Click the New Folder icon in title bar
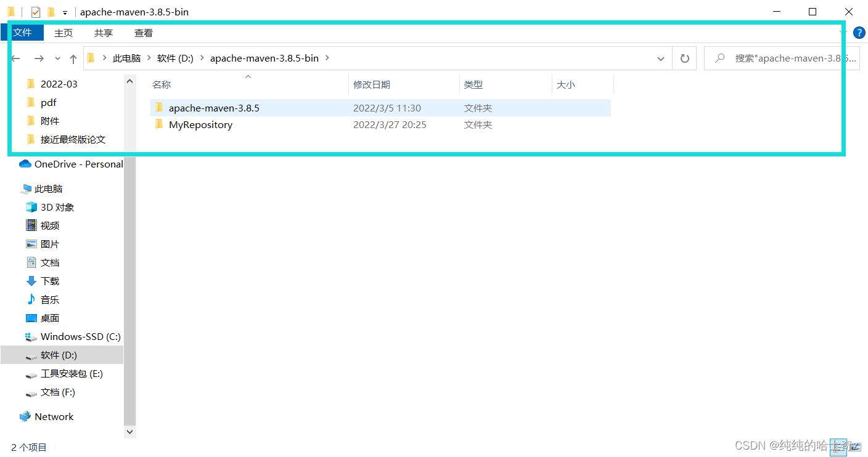Screen dimensions: 868x457 (51, 12)
